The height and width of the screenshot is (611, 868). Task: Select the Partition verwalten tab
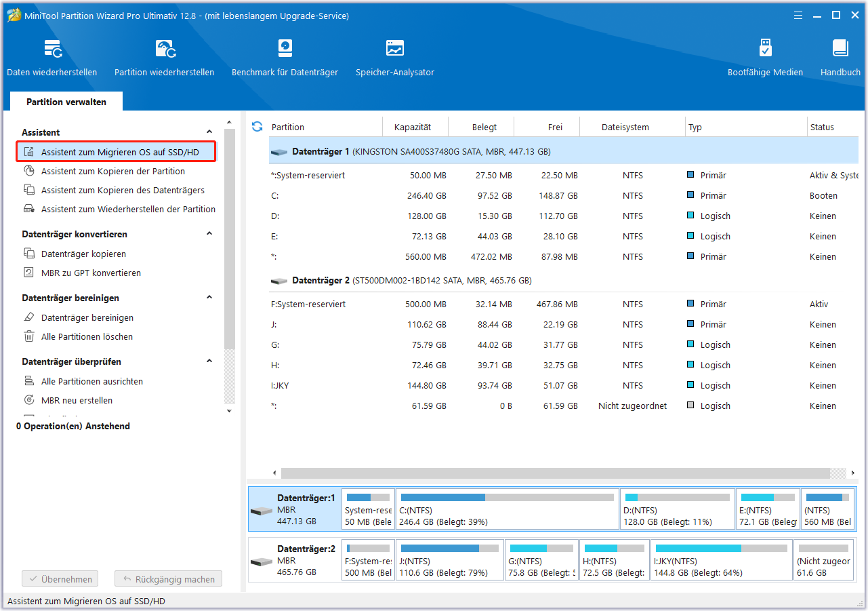[x=66, y=102]
